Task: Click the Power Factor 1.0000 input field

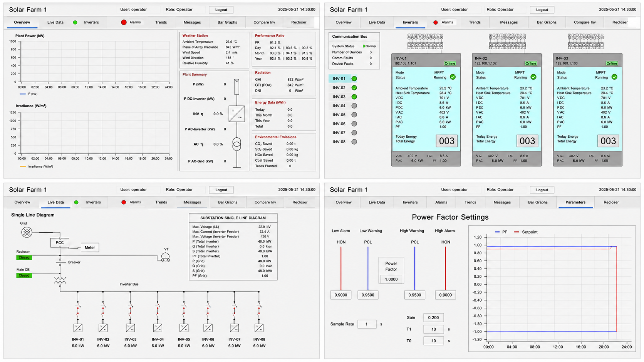Action: [391, 279]
